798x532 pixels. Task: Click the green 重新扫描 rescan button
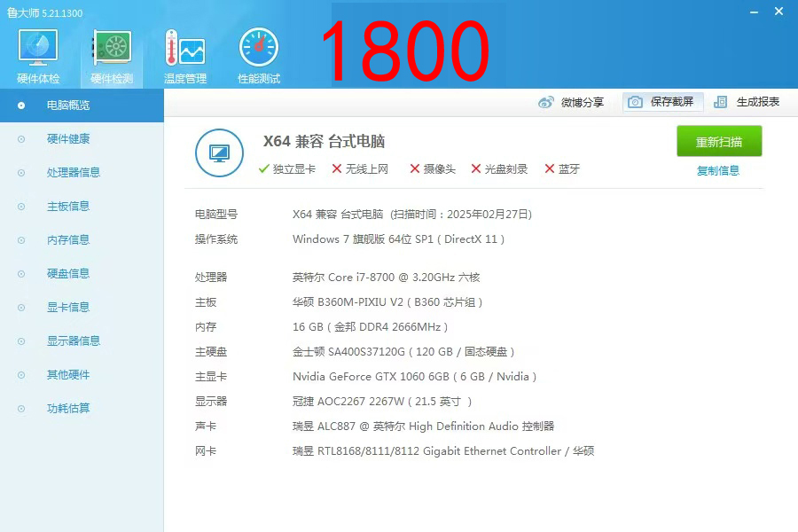pyautogui.click(x=718, y=141)
